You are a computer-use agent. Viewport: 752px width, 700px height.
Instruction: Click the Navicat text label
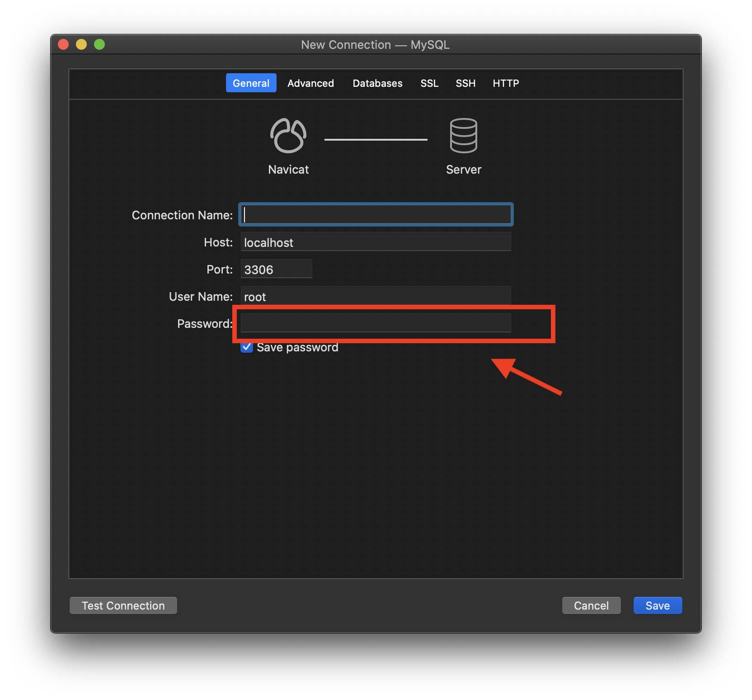point(288,170)
